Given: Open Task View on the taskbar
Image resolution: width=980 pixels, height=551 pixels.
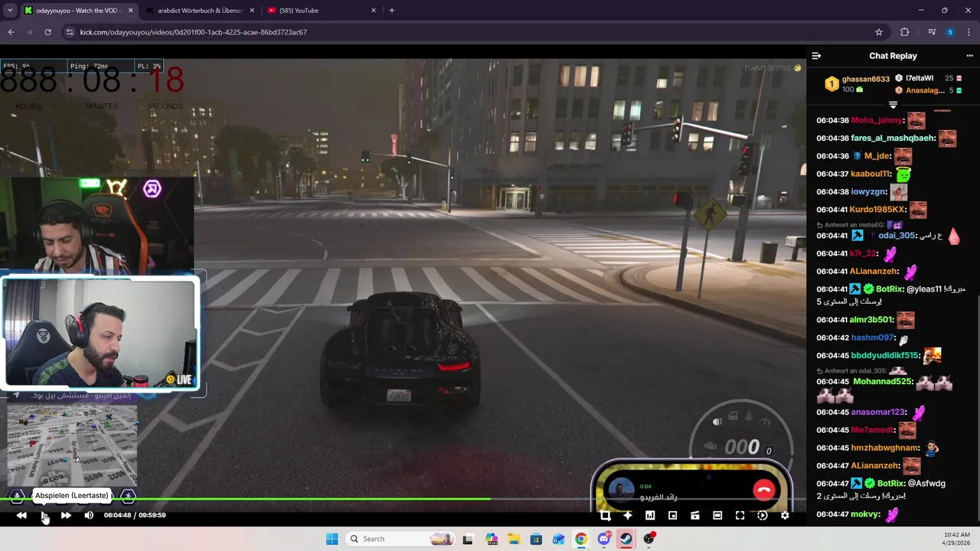Looking at the screenshot, I should [468, 539].
